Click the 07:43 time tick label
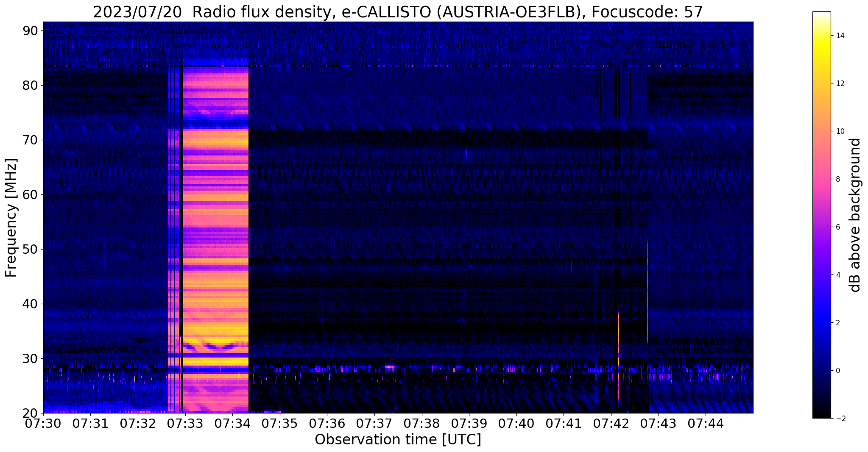This screenshot has height=452, width=868. point(658,424)
